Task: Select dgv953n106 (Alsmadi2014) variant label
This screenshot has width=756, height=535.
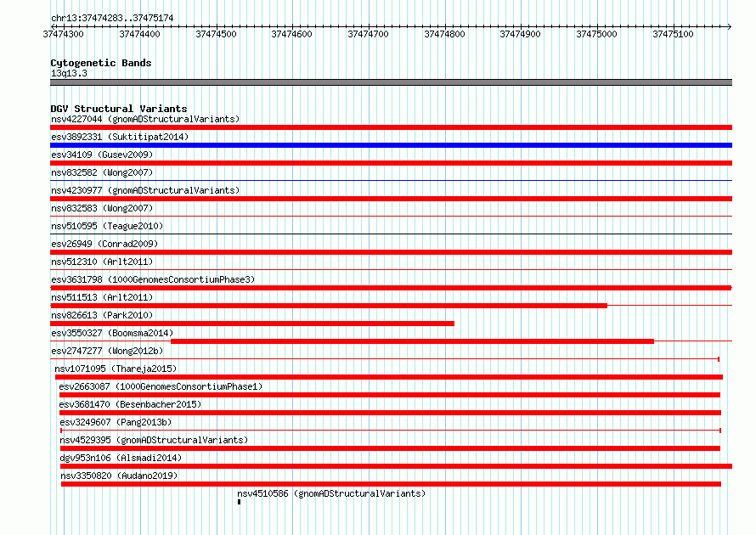Action: (121, 458)
